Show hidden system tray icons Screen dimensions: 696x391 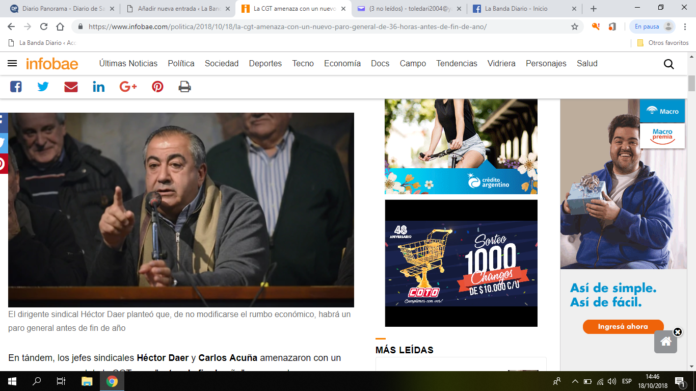575,381
